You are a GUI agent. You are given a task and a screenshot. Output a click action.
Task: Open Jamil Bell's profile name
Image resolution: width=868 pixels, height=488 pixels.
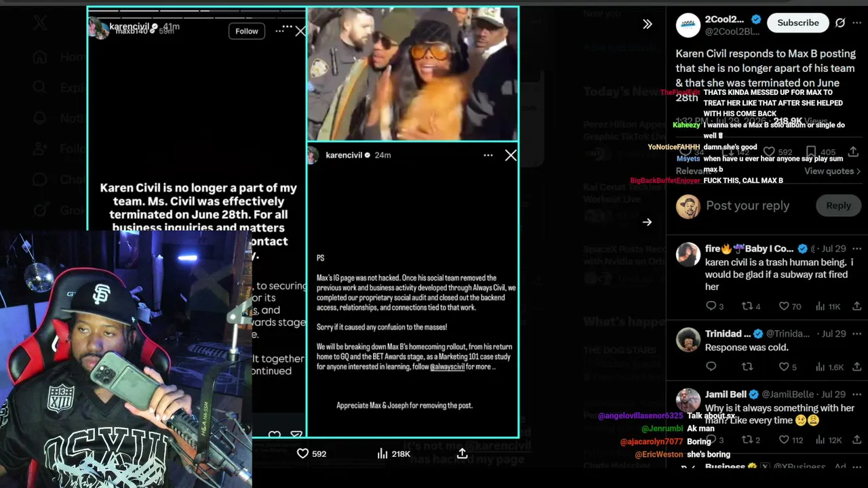click(x=726, y=394)
